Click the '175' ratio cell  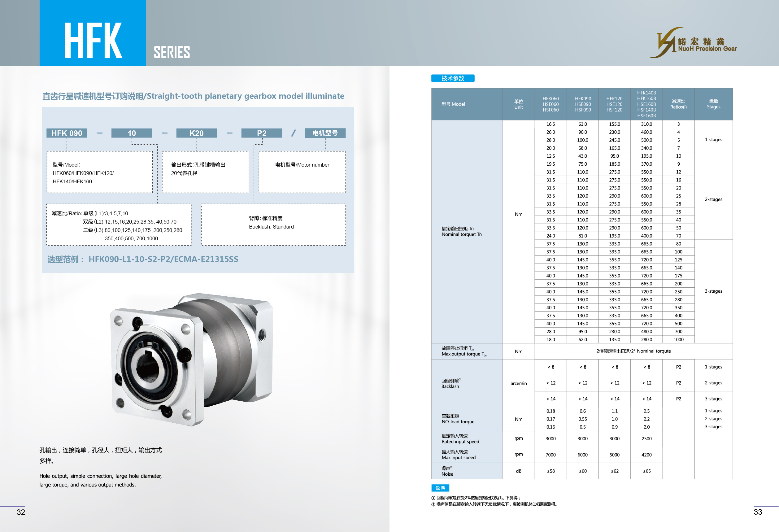[x=678, y=276]
